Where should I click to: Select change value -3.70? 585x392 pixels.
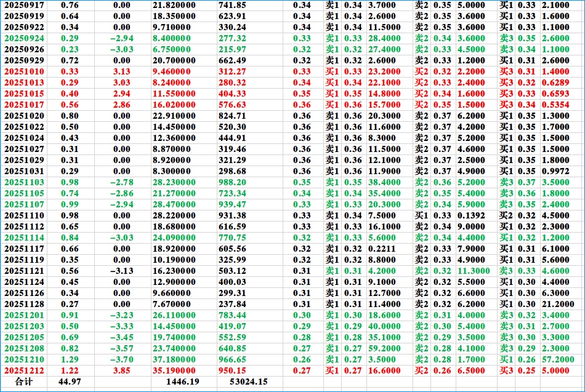(122, 360)
